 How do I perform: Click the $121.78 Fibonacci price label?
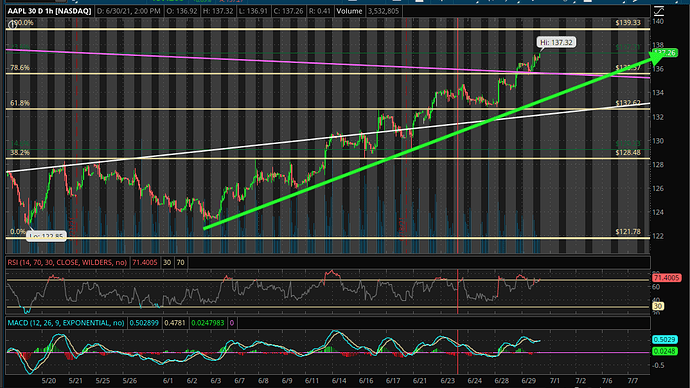(628, 231)
